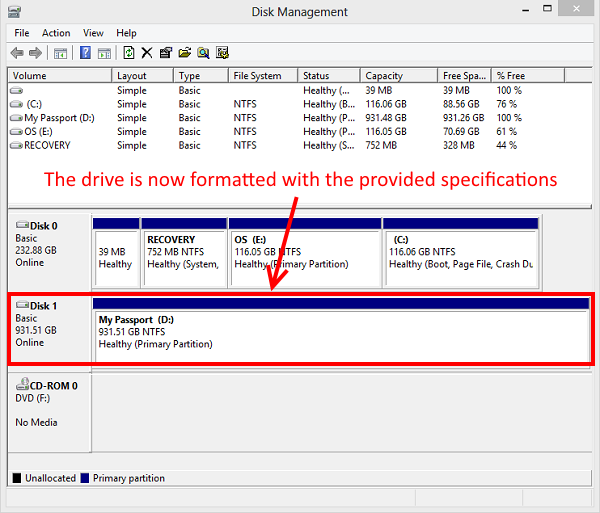600x513 pixels.
Task: Click the Back arrow toolbar icon
Action: tap(17, 53)
